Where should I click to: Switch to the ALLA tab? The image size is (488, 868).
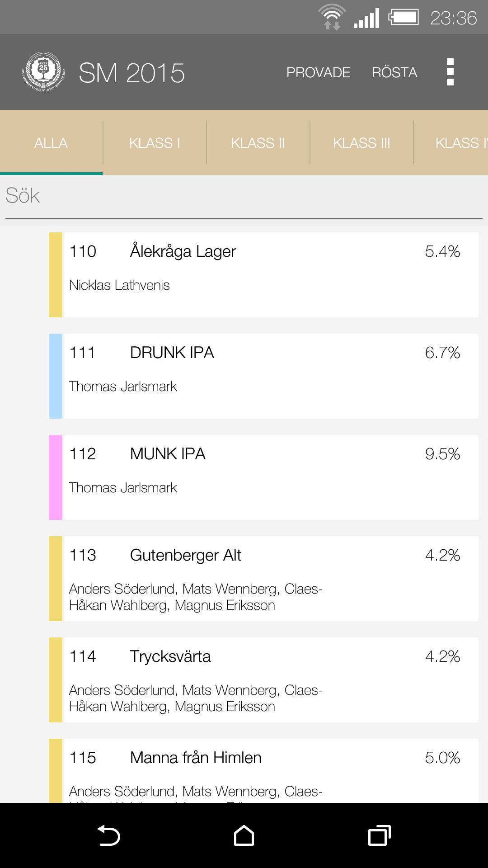[x=51, y=143]
